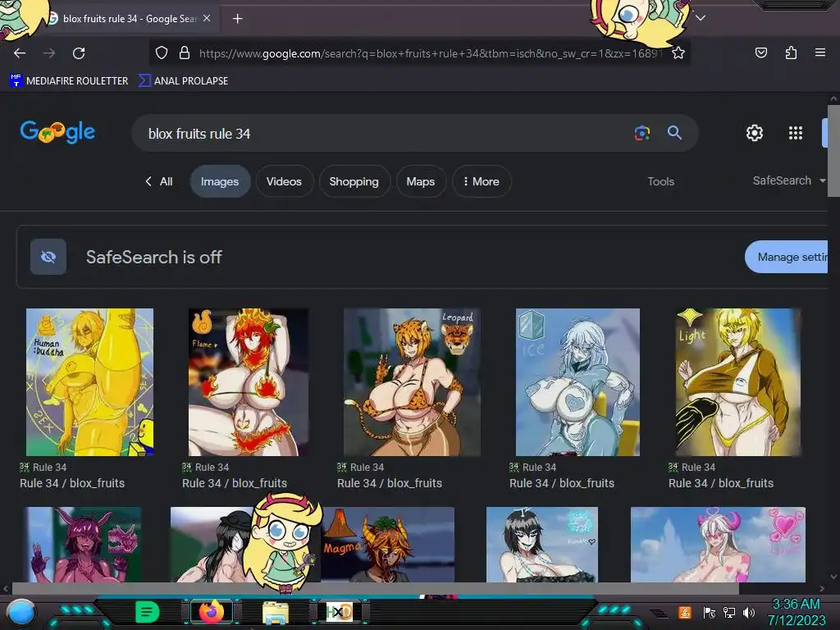Screen dimensions: 840x630
Task: Bookmark this page with the star
Action: tap(678, 52)
